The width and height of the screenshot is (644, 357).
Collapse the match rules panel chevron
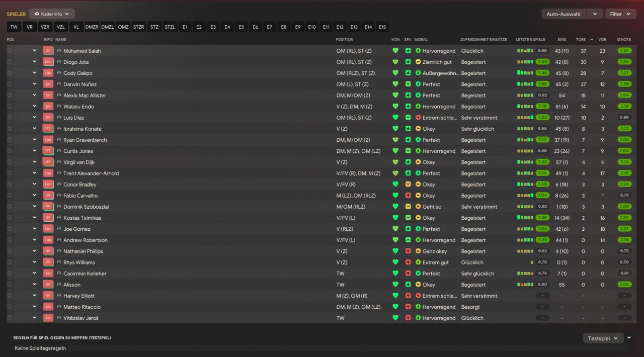coord(629,338)
